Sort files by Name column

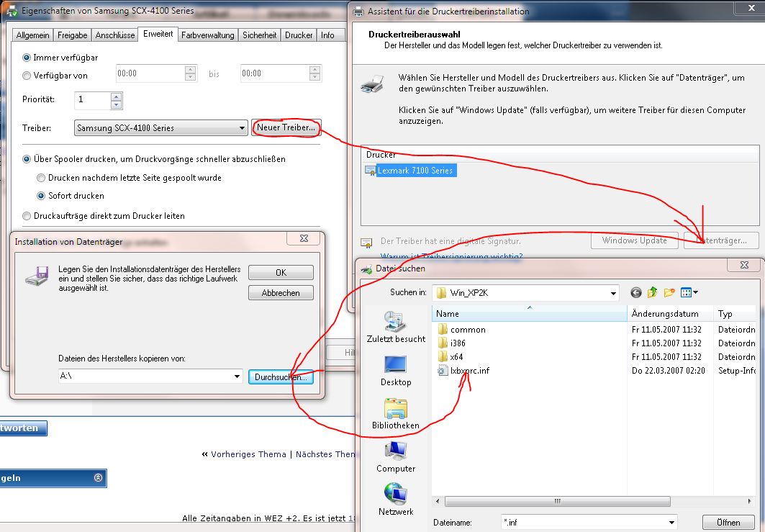tap(530, 313)
